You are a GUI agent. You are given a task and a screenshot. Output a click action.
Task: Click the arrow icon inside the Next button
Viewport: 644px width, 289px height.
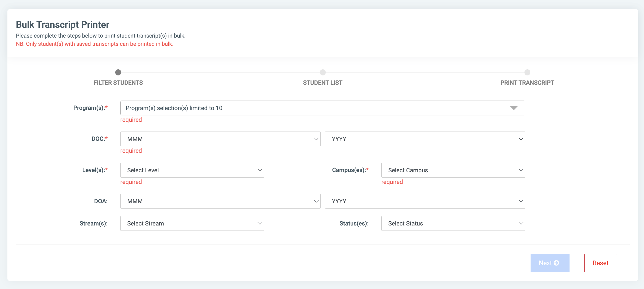[x=557, y=263]
